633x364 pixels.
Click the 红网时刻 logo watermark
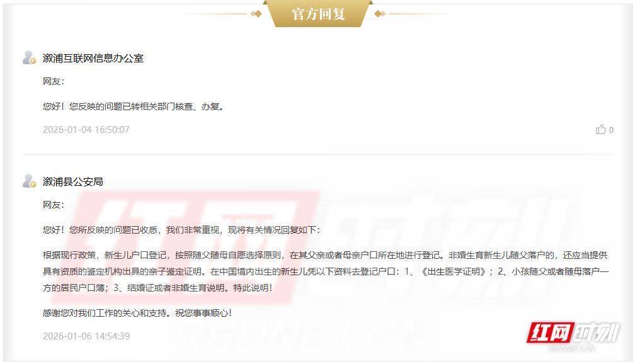[573, 334]
